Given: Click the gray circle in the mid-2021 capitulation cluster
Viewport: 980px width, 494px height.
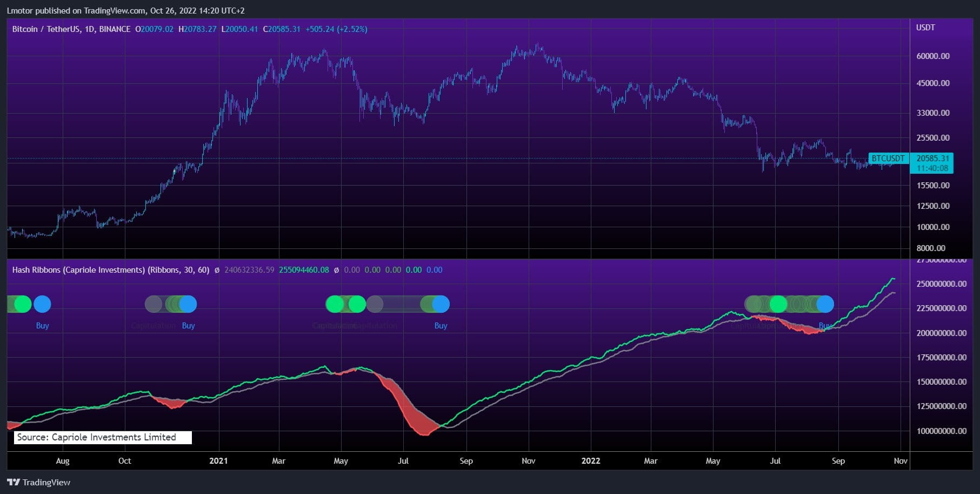Looking at the screenshot, I should (375, 304).
